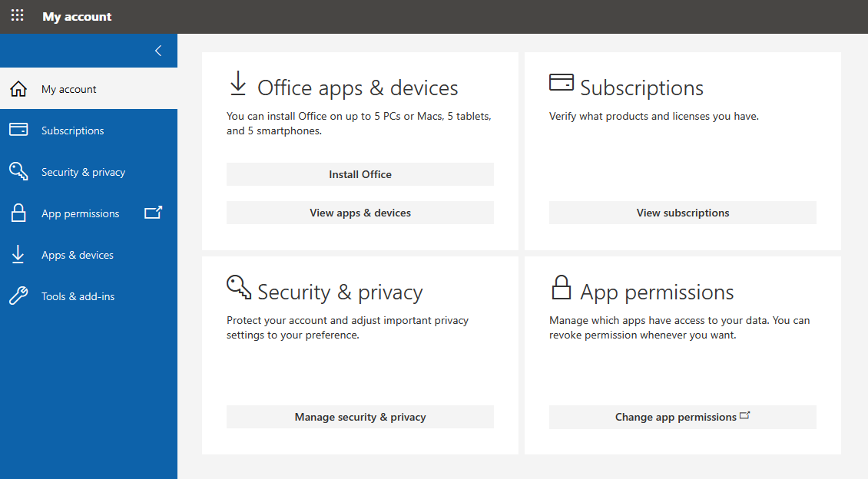Image resolution: width=868 pixels, height=479 pixels.
Task: Click the home icon beside My account
Action: pyautogui.click(x=18, y=88)
